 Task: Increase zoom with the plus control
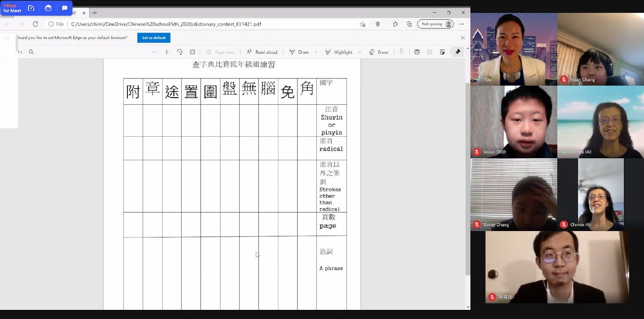point(167,51)
